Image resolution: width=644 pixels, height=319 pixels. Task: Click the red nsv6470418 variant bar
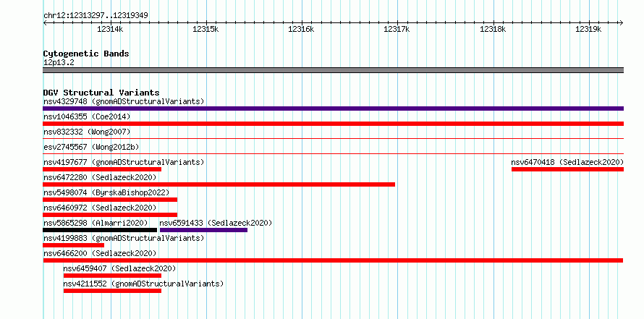click(x=567, y=169)
